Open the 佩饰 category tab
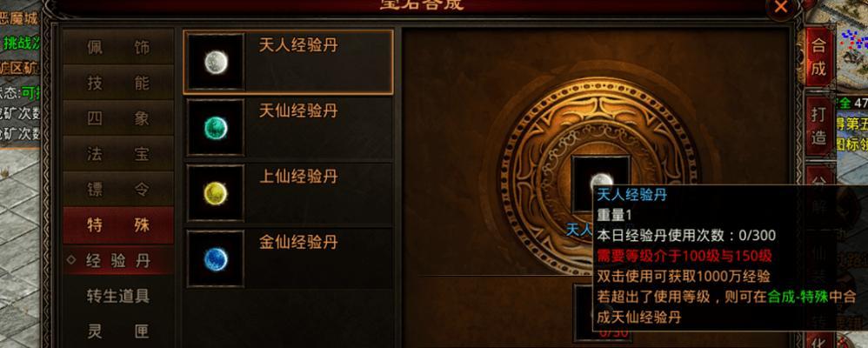This screenshot has height=348, width=868. [118, 48]
